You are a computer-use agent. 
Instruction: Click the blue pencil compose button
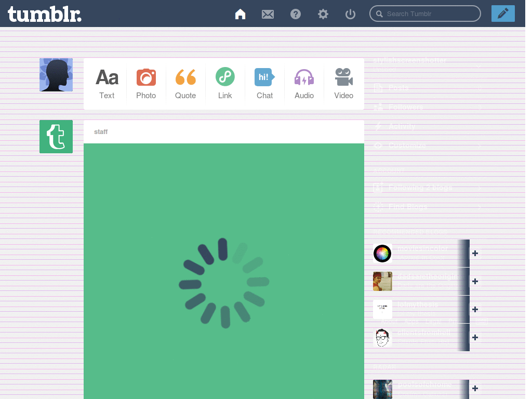[x=503, y=14]
